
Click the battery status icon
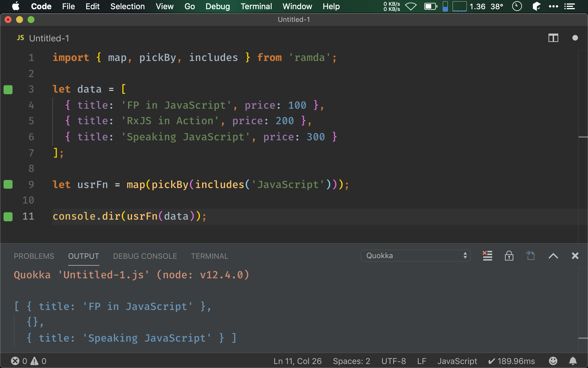(431, 6)
